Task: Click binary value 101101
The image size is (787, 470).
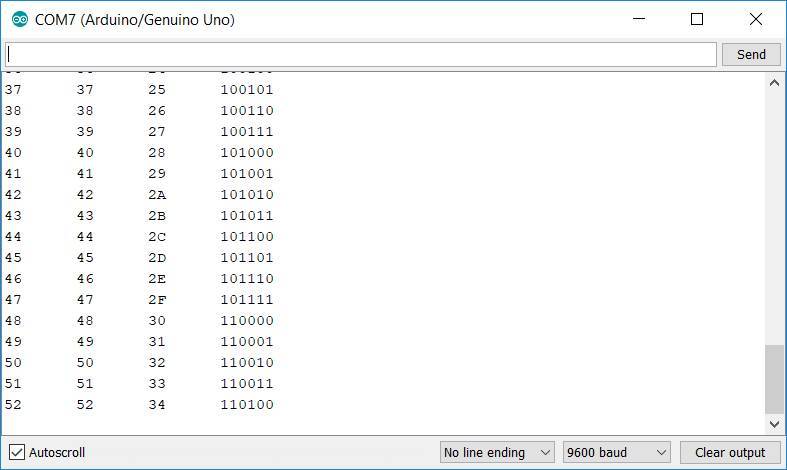Action: [247, 258]
